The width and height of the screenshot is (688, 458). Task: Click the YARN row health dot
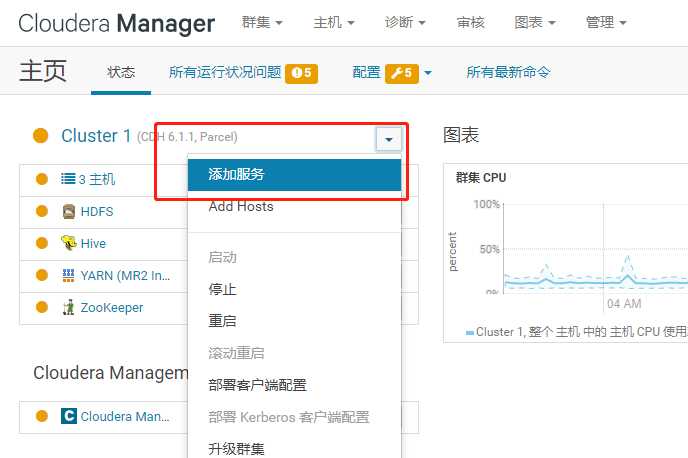[x=42, y=275]
